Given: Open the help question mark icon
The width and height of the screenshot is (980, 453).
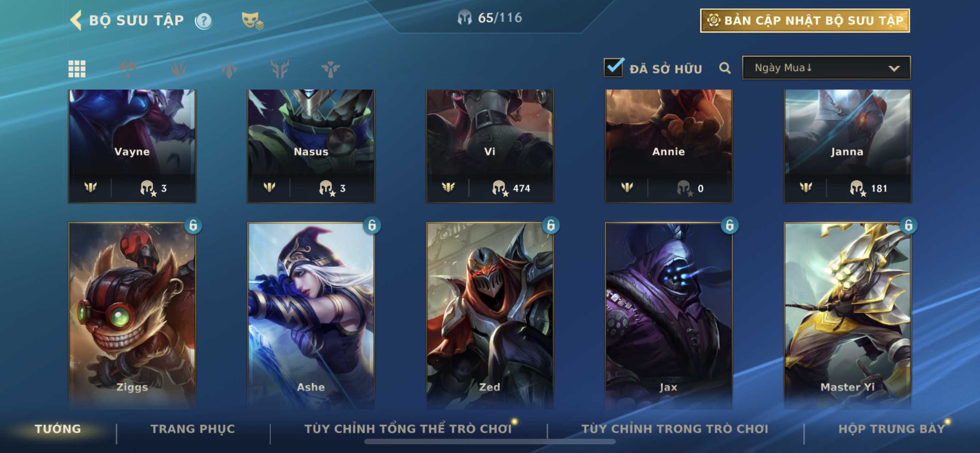Looking at the screenshot, I should pos(203,21).
